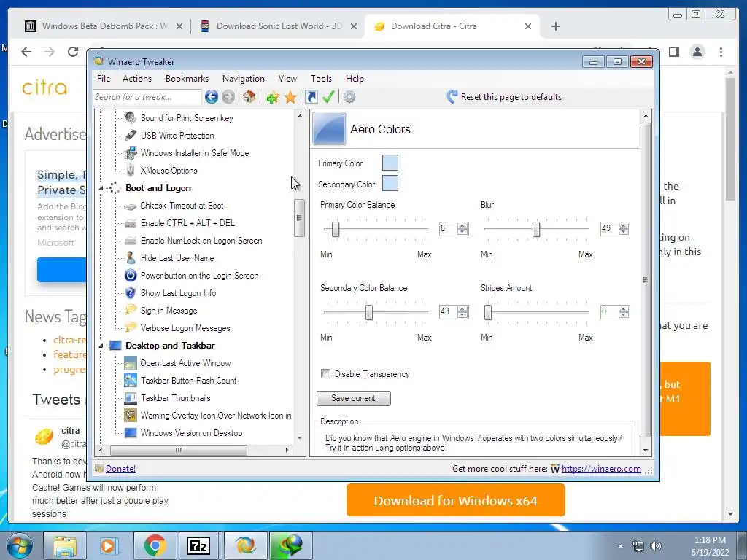The width and height of the screenshot is (747, 560).
Task: Switch to Windows Beta Debomb Pack Chrome tab
Action: click(x=104, y=26)
